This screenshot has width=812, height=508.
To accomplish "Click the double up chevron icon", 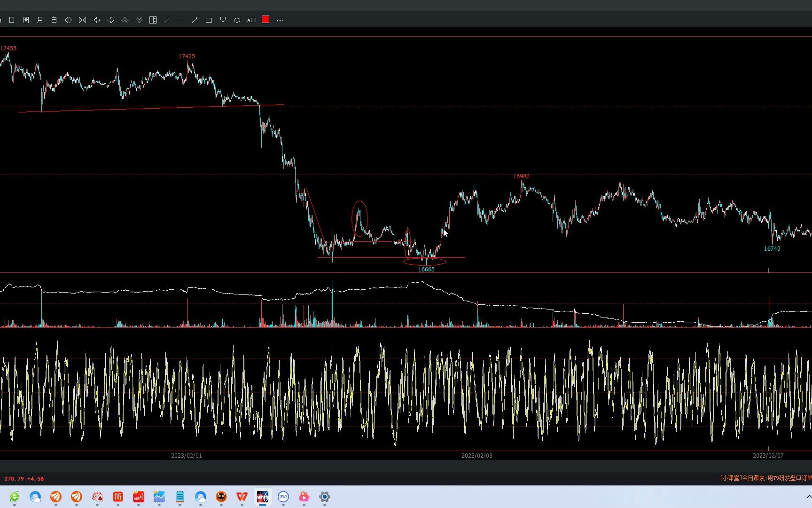I will 125,20.
